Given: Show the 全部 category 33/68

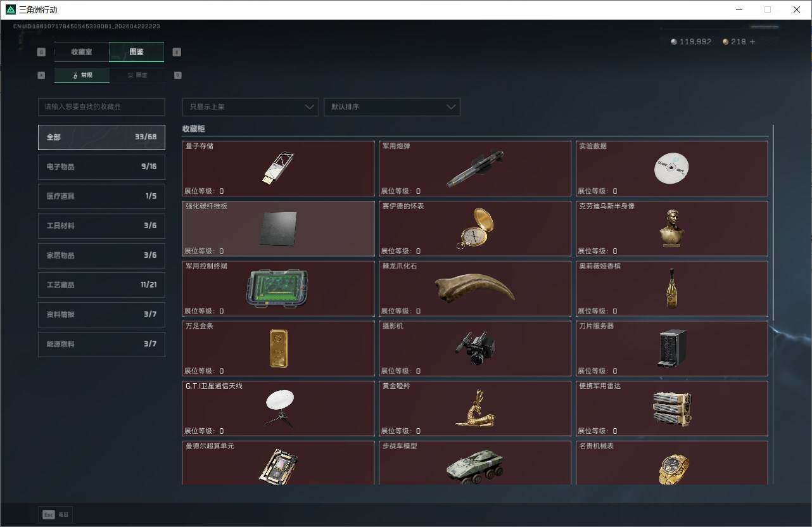Looking at the screenshot, I should click(x=101, y=137).
